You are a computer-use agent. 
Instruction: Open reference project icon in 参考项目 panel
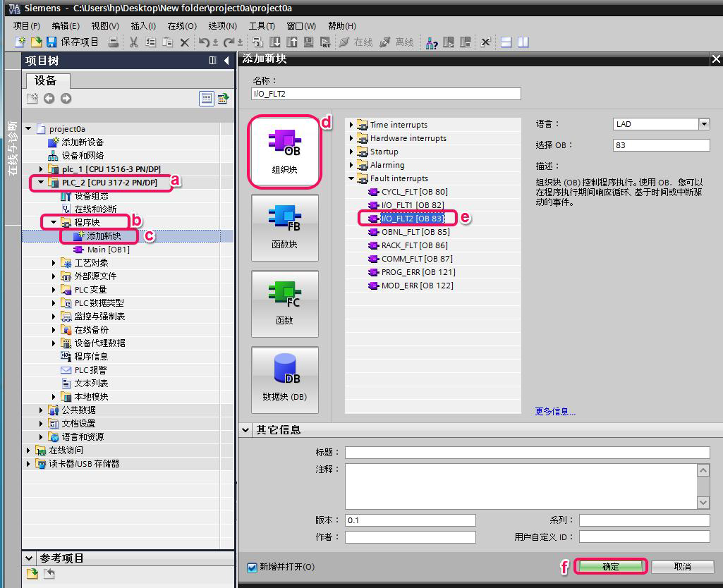(x=32, y=574)
